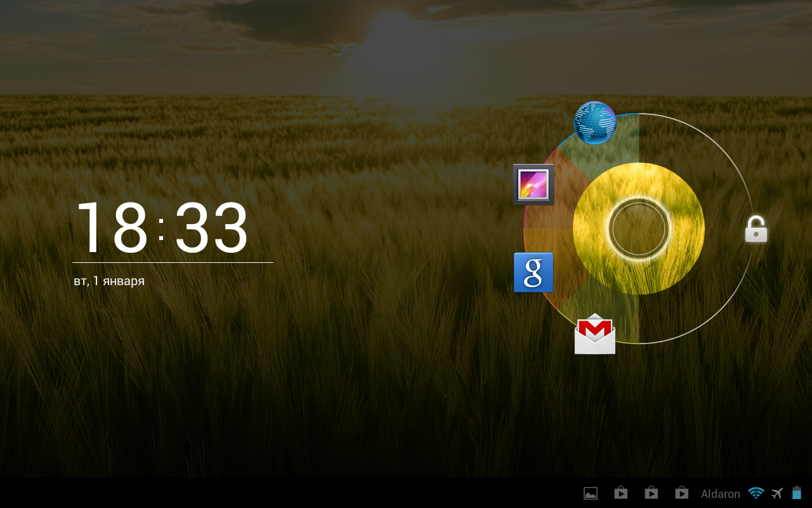Open the Google search shortcut

(534, 272)
